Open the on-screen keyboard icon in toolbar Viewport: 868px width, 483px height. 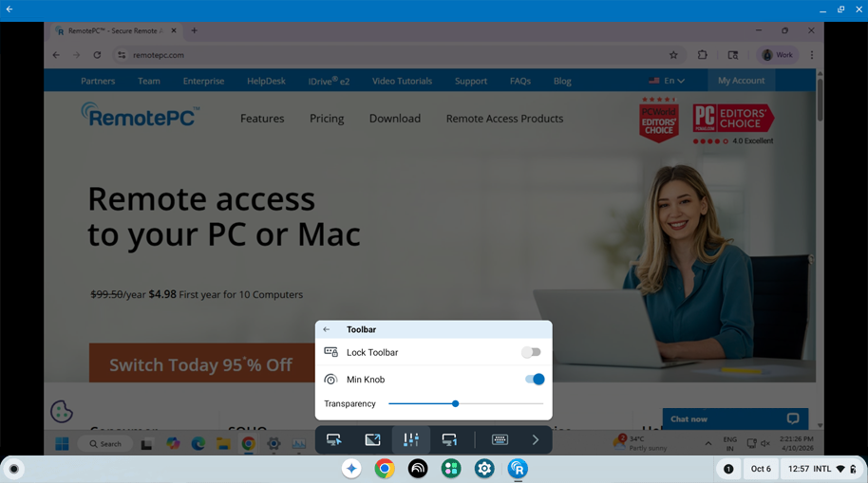[x=500, y=440]
